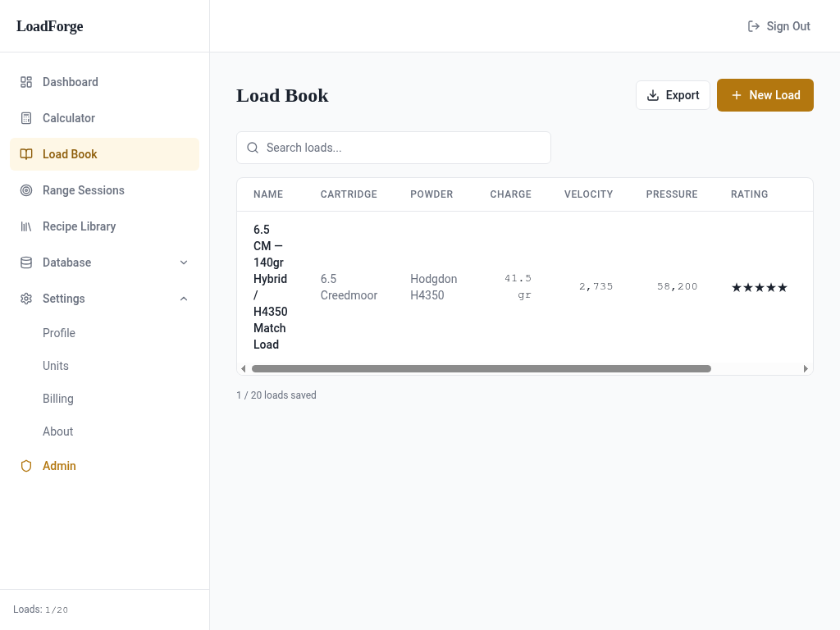This screenshot has height=630, width=840.
Task: Open the About page
Action: tap(58, 431)
